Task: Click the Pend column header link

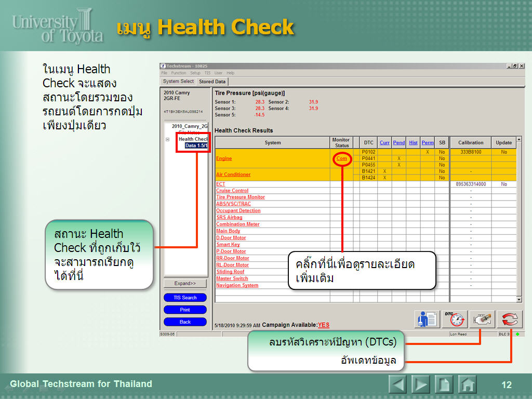Action: (x=398, y=143)
